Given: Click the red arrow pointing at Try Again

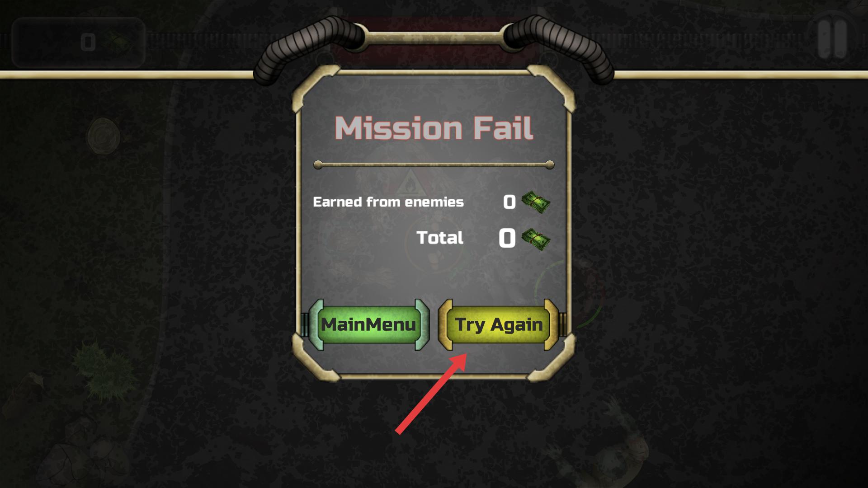Looking at the screenshot, I should (x=431, y=394).
